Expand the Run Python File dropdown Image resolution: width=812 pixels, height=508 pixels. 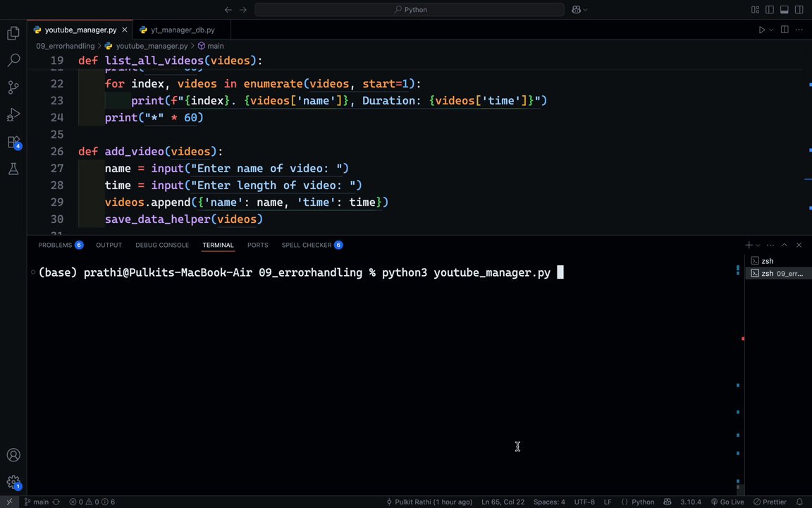tap(772, 30)
